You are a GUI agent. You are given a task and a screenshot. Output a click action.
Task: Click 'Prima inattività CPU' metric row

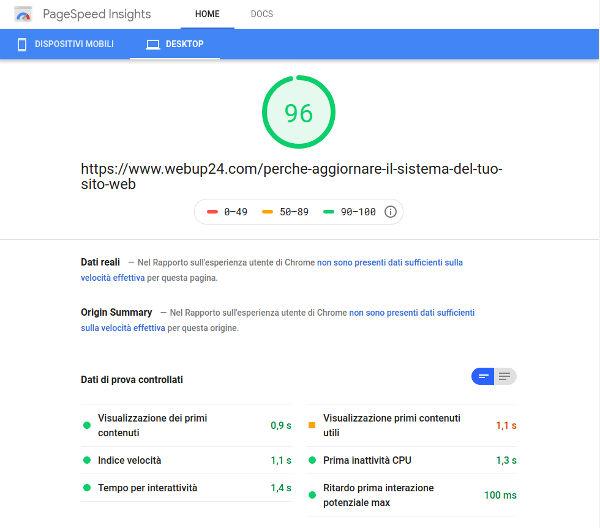[412, 460]
